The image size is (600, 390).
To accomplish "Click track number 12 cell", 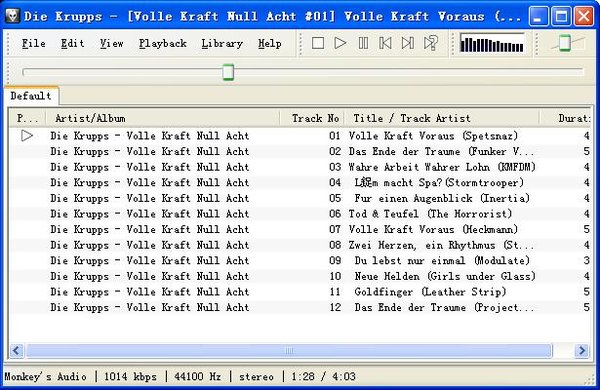I will [x=335, y=307].
